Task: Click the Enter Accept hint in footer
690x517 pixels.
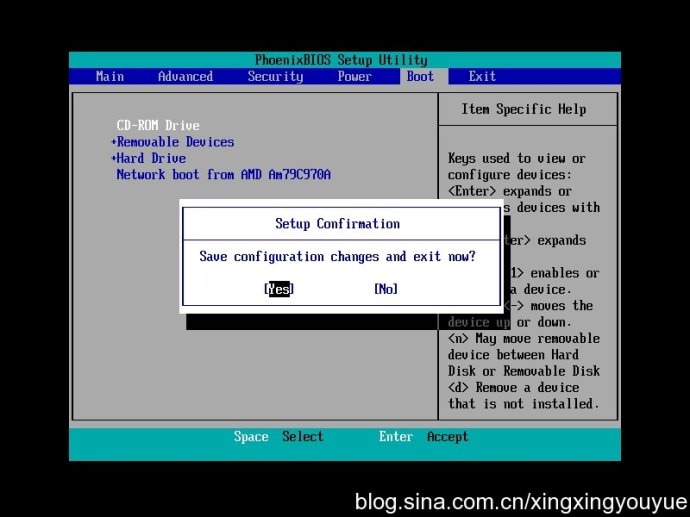Action: 423,436
